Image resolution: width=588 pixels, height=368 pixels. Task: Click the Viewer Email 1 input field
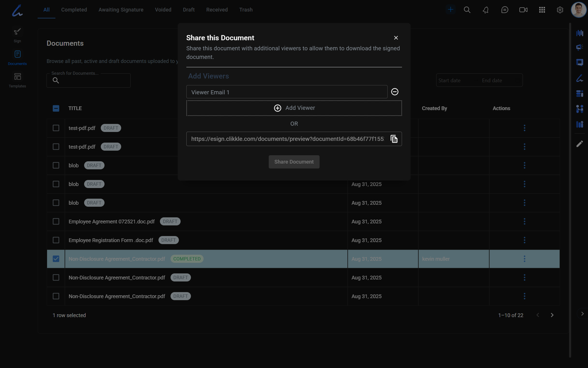(x=287, y=92)
